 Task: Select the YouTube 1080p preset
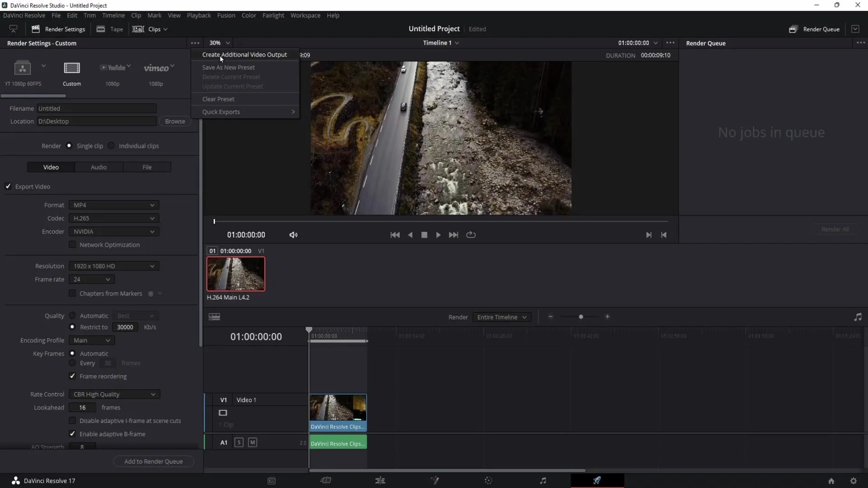coord(113,74)
